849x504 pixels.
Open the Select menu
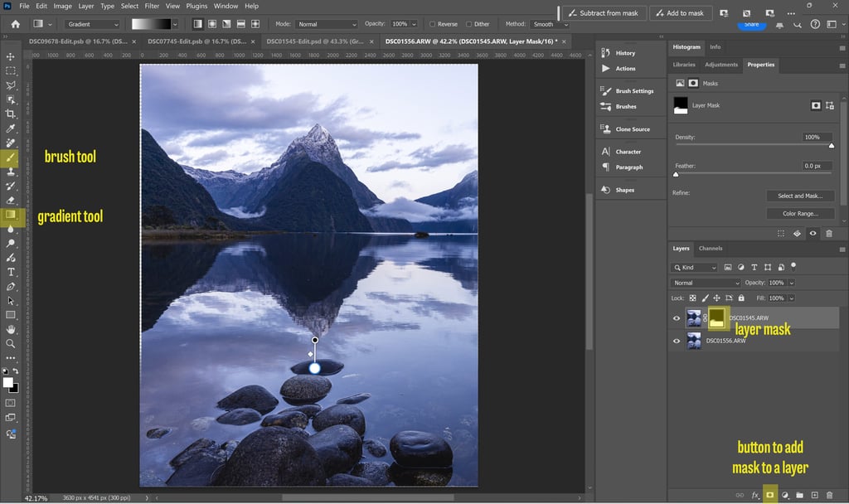pos(129,6)
